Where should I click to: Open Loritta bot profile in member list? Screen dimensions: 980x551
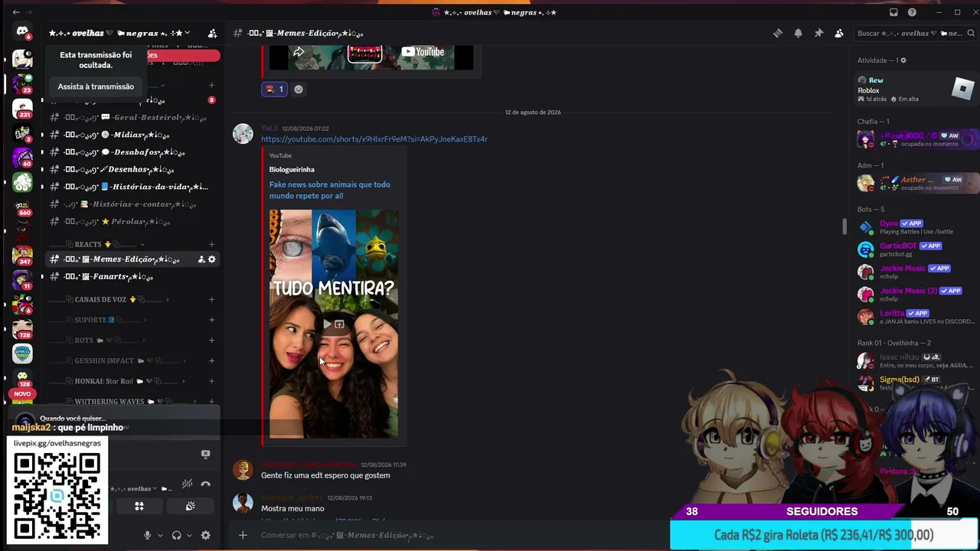[x=915, y=316]
